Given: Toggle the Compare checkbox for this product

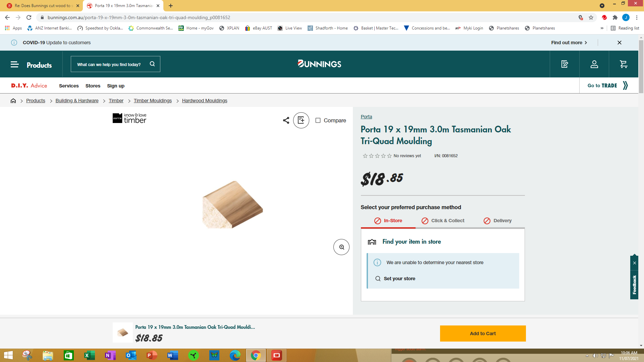Looking at the screenshot, I should (x=318, y=120).
